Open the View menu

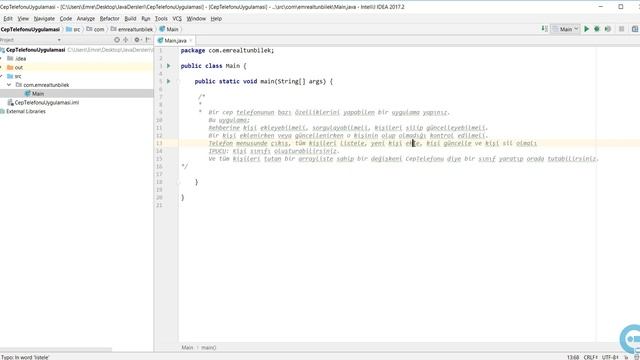click(x=23, y=19)
